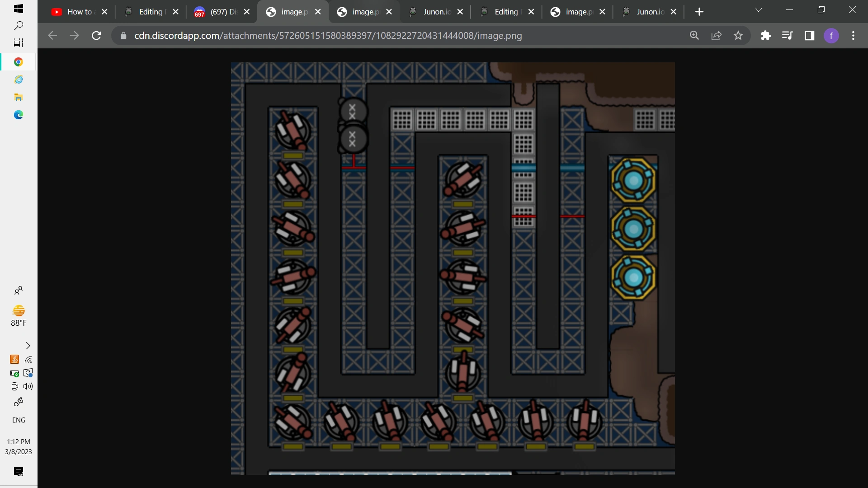868x488 pixels.
Task: Open Chrome three-dot menu
Action: pos(854,36)
